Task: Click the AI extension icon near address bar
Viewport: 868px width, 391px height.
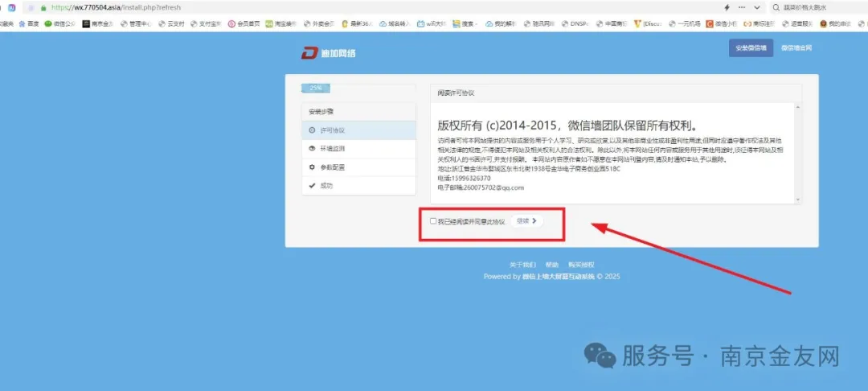Action: pos(11,8)
